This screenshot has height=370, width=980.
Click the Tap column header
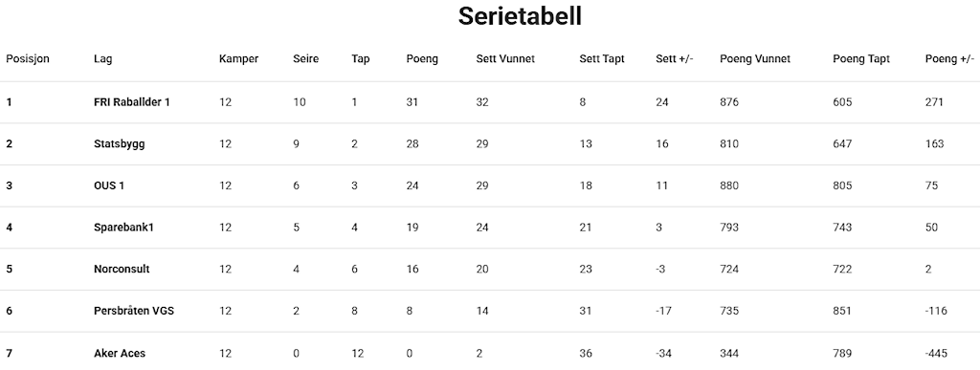click(361, 58)
